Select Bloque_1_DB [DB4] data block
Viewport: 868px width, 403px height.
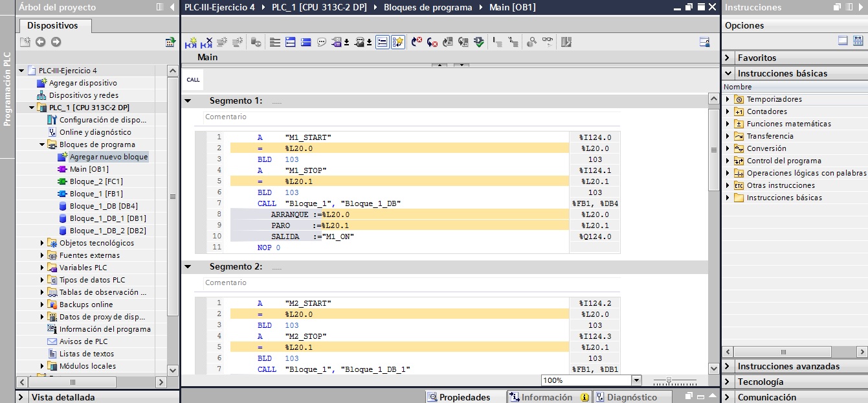click(104, 206)
